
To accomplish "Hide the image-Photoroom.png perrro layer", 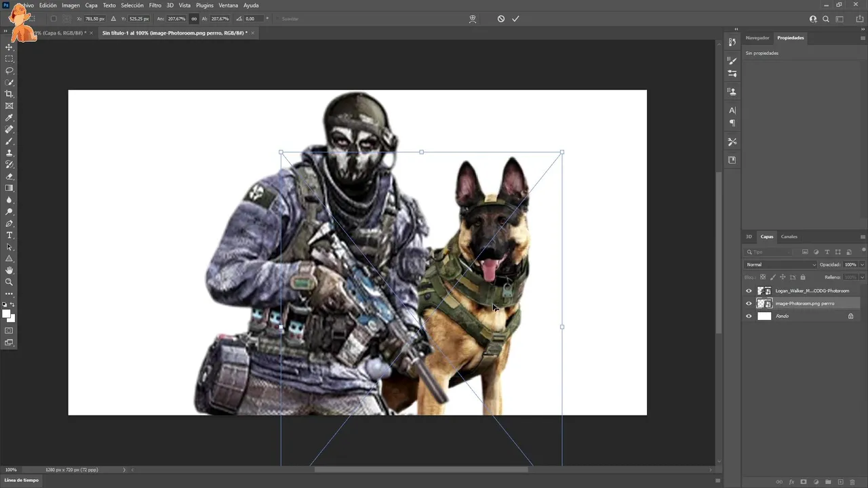I will (x=749, y=304).
